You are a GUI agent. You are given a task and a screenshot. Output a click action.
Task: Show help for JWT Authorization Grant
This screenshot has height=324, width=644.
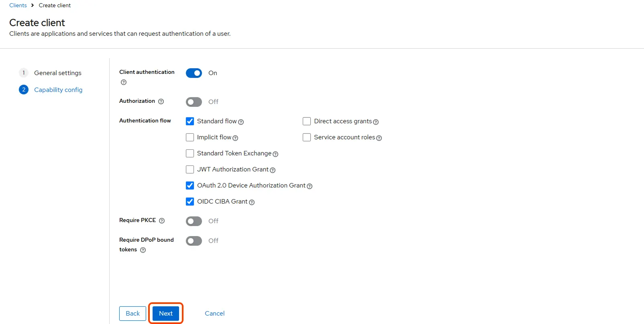[x=273, y=170]
